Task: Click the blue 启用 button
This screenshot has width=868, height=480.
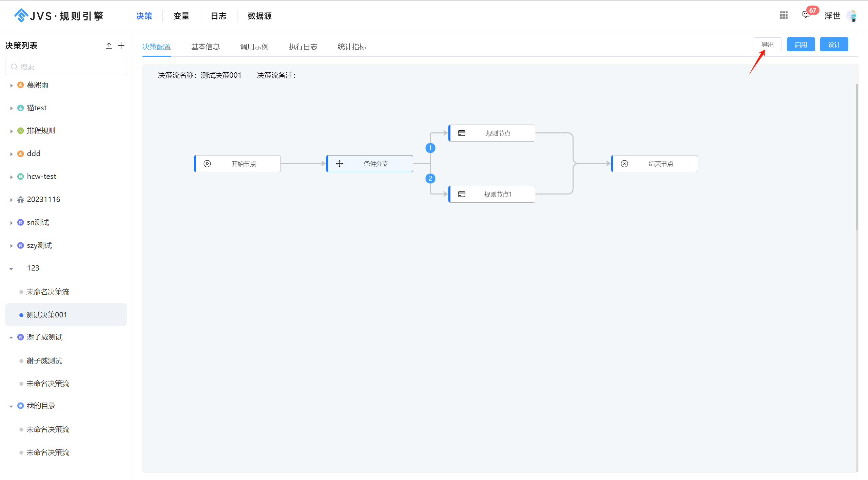Action: pyautogui.click(x=801, y=45)
